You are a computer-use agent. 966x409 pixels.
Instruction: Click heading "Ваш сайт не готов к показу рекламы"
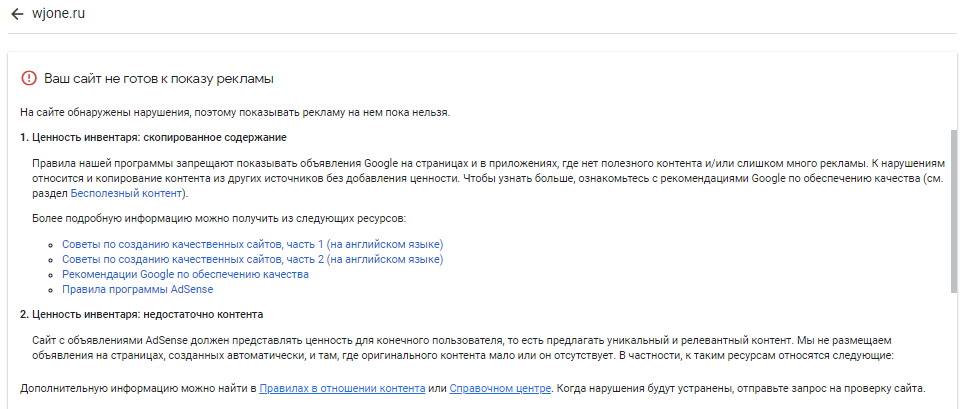(x=159, y=78)
